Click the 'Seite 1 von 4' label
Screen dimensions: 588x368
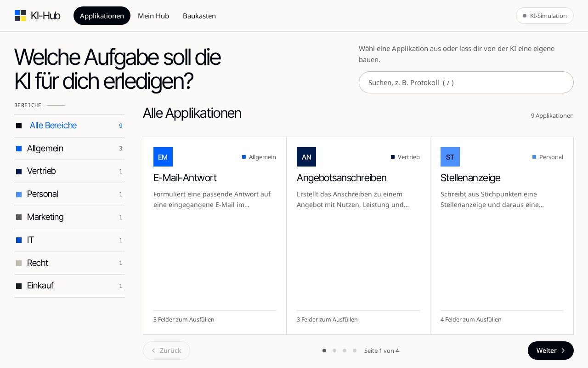coord(381,351)
